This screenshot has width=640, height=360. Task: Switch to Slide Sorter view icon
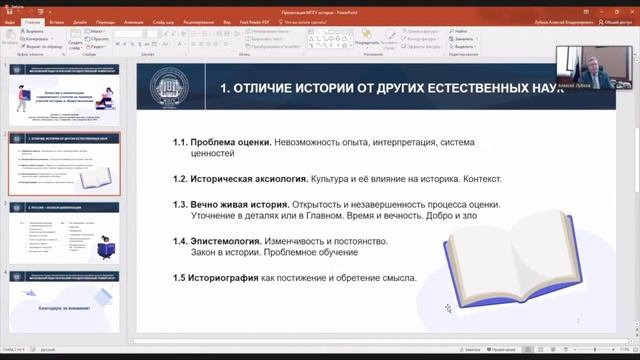coord(540,349)
